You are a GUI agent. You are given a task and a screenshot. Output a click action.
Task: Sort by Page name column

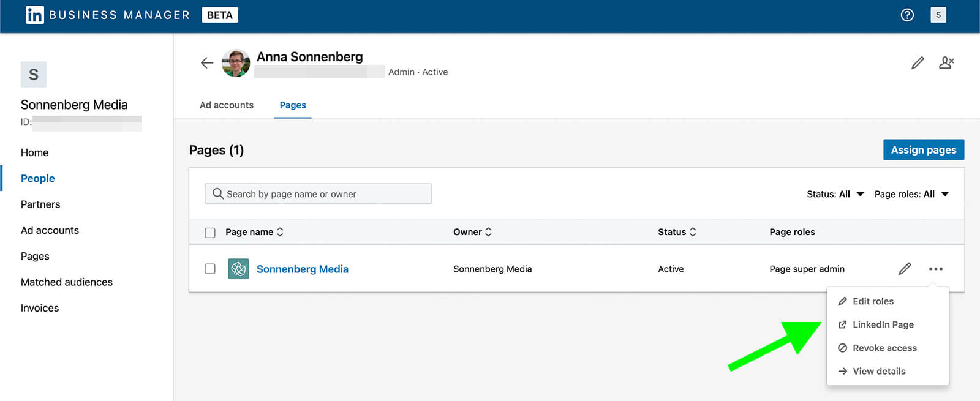click(x=254, y=232)
